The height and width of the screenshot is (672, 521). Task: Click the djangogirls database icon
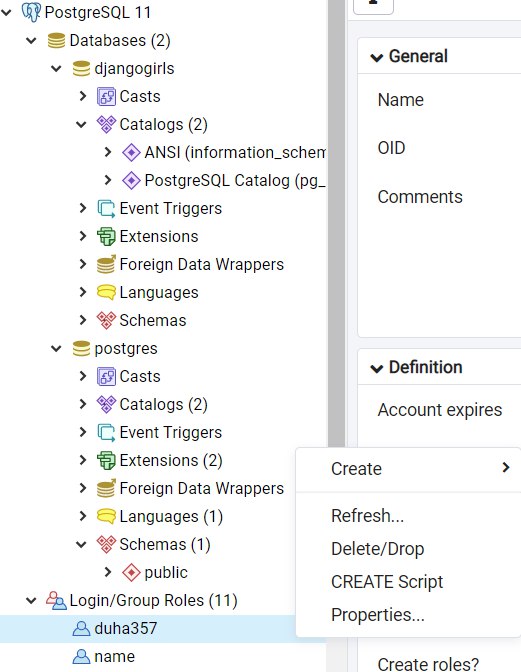coord(81,69)
